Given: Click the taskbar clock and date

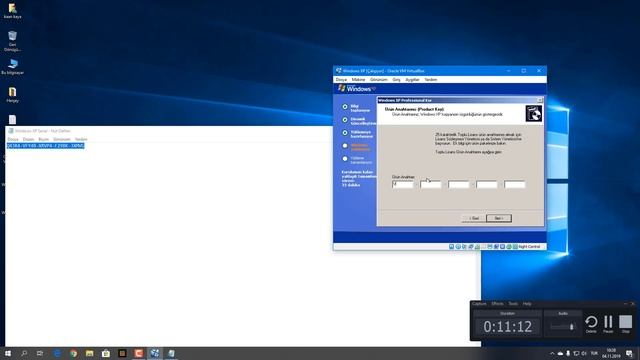Looking at the screenshot, I should tap(611, 353).
